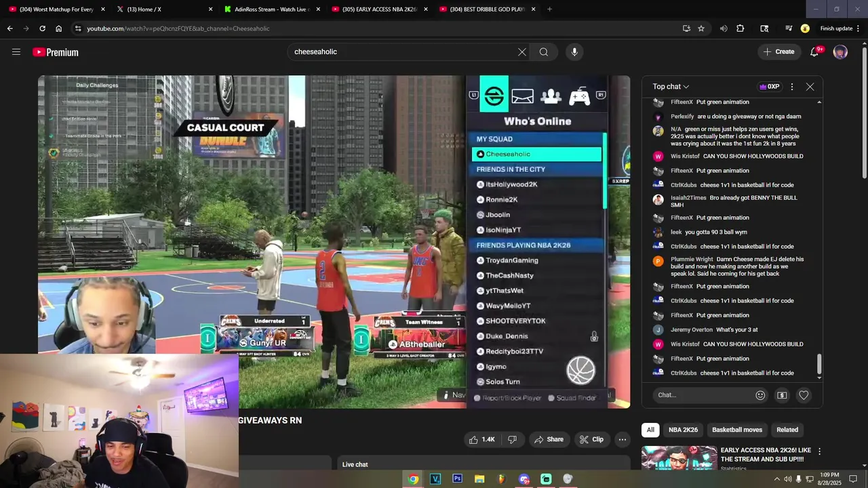The width and height of the screenshot is (868, 488).
Task: Go to the YouTube Premium home logo
Action: click(x=56, y=52)
